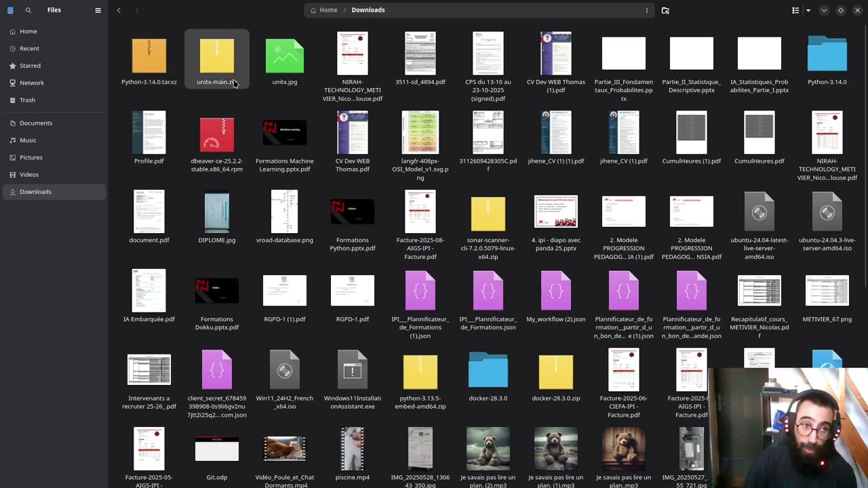
Task: Select the My_workflow (2).json file icon
Action: tap(556, 291)
